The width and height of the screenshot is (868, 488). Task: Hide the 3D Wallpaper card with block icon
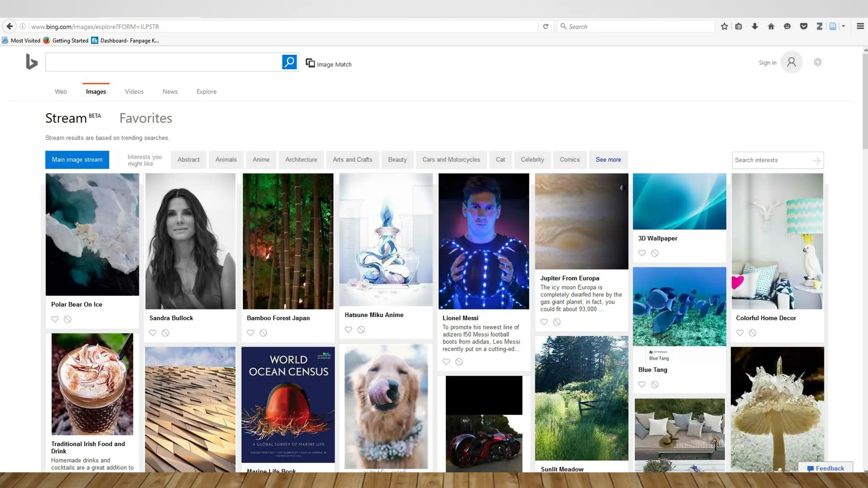click(655, 253)
